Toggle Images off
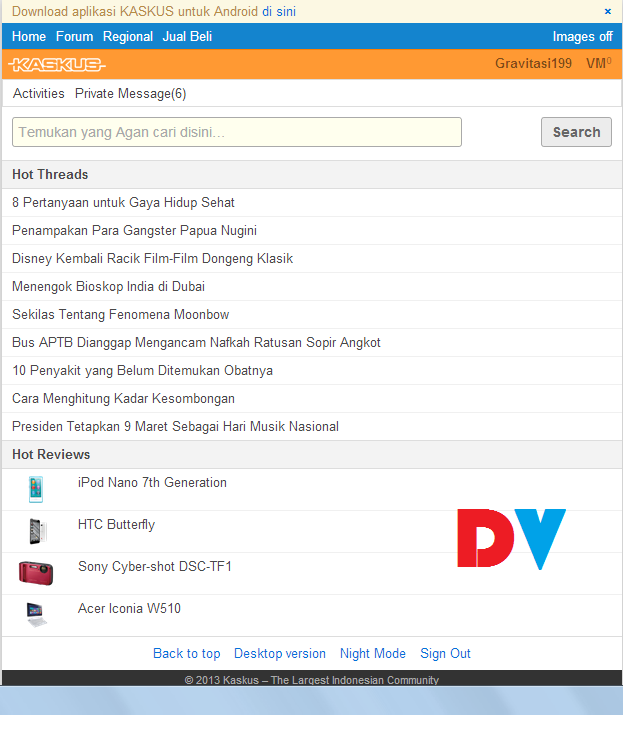The height and width of the screenshot is (752, 623). coord(582,36)
